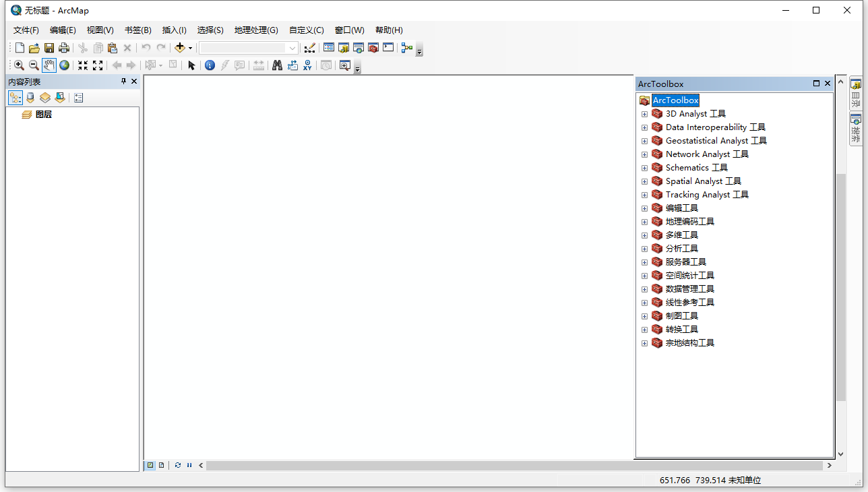Screen dimensions: 868x492
Task: Open the Catalog window from toolbar
Action: click(344, 48)
